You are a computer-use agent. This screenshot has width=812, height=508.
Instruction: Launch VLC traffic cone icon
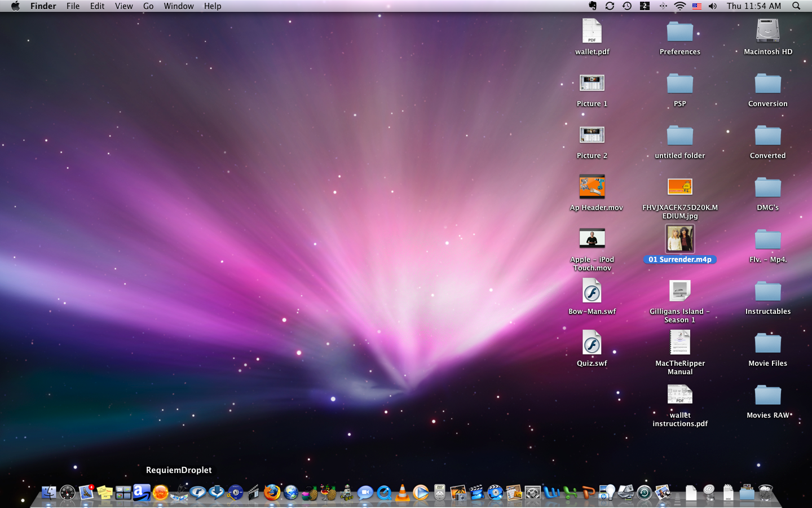tap(403, 493)
